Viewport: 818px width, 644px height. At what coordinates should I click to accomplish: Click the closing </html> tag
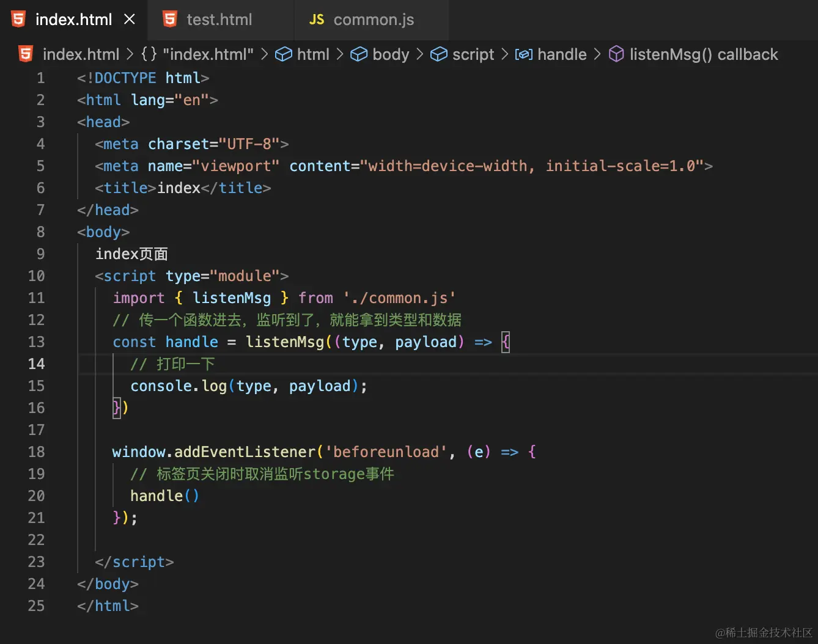pyautogui.click(x=108, y=606)
